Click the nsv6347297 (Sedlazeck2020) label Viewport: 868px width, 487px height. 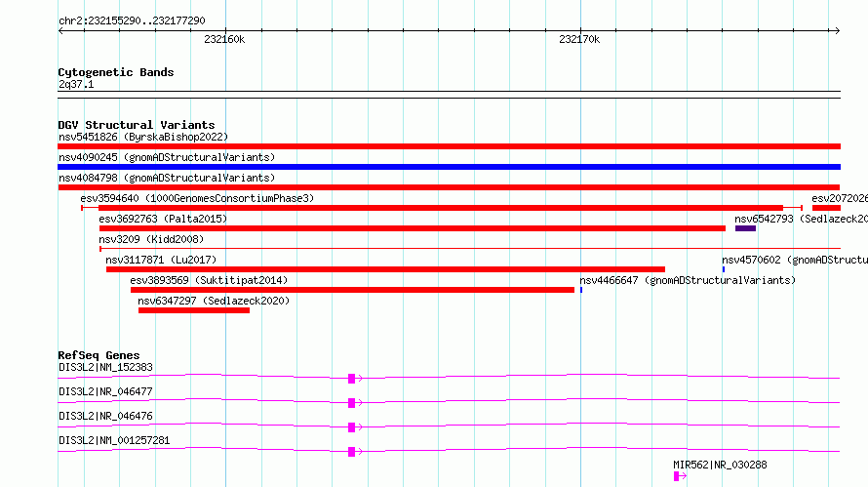(x=214, y=301)
